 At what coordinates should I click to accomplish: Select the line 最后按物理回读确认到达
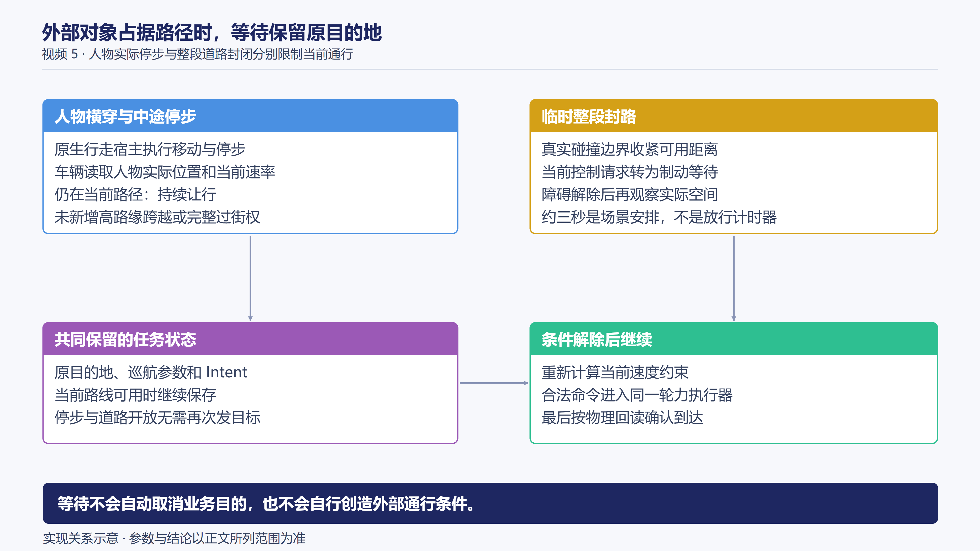(x=622, y=417)
